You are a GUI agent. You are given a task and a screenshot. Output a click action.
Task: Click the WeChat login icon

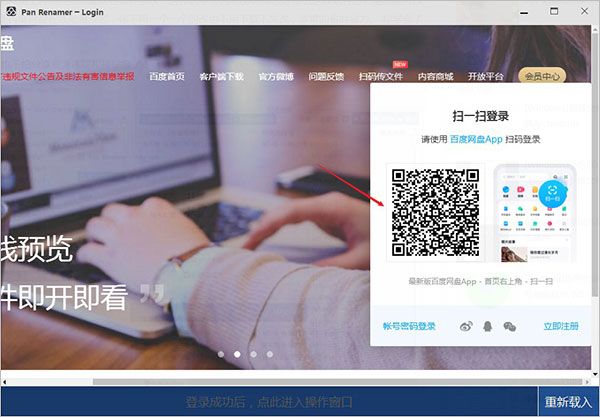509,326
